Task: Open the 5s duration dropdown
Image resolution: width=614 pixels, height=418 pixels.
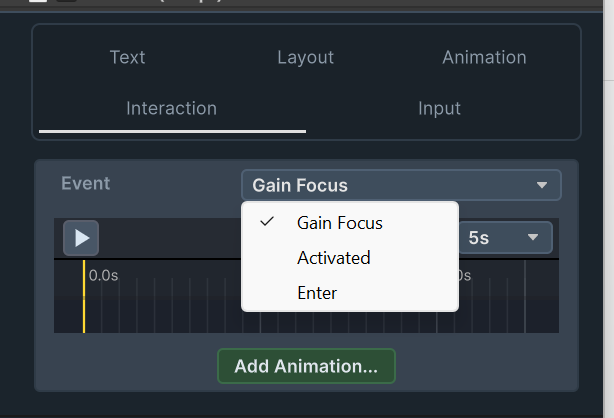Action: click(506, 237)
